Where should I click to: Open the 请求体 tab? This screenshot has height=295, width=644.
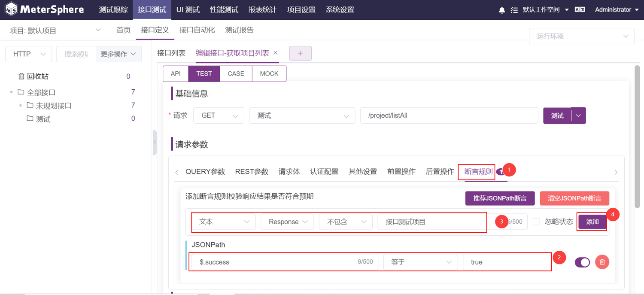click(x=289, y=172)
